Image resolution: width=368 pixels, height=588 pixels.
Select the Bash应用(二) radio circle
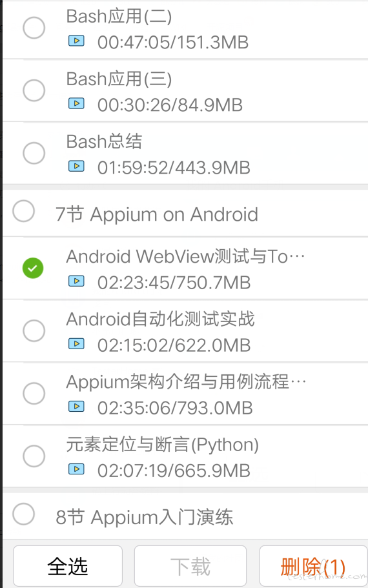pyautogui.click(x=34, y=28)
